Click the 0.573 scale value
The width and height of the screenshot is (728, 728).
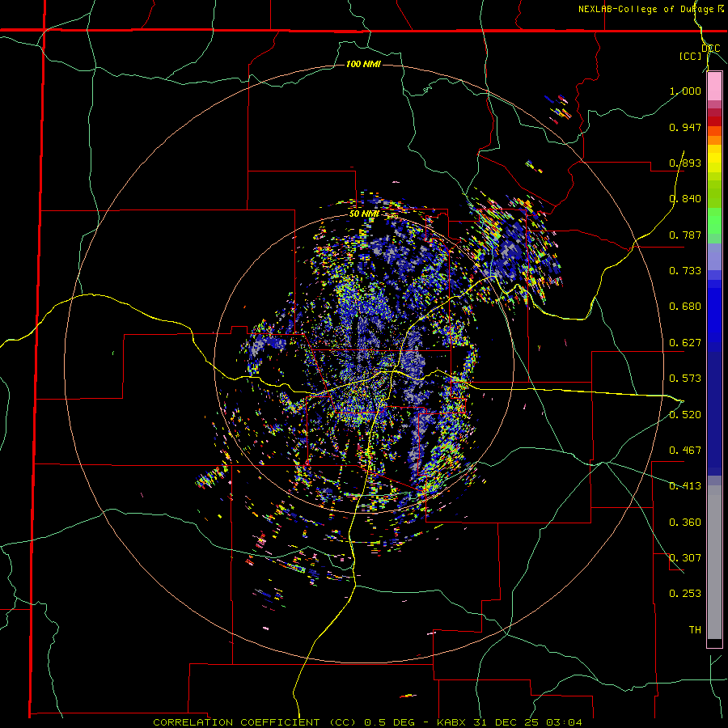tap(685, 379)
